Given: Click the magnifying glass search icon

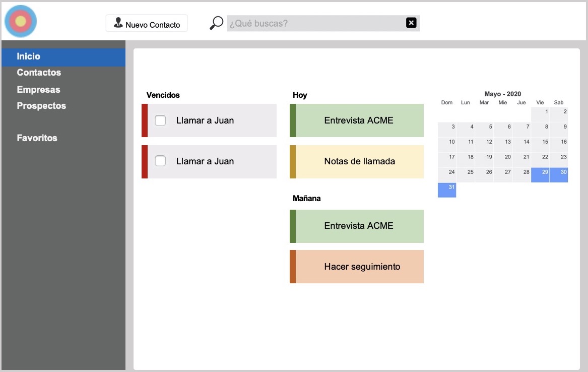Looking at the screenshot, I should 216,23.
